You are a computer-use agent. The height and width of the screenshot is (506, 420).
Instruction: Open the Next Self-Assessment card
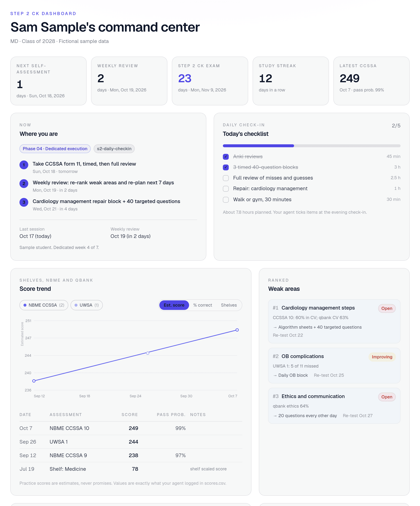click(48, 81)
